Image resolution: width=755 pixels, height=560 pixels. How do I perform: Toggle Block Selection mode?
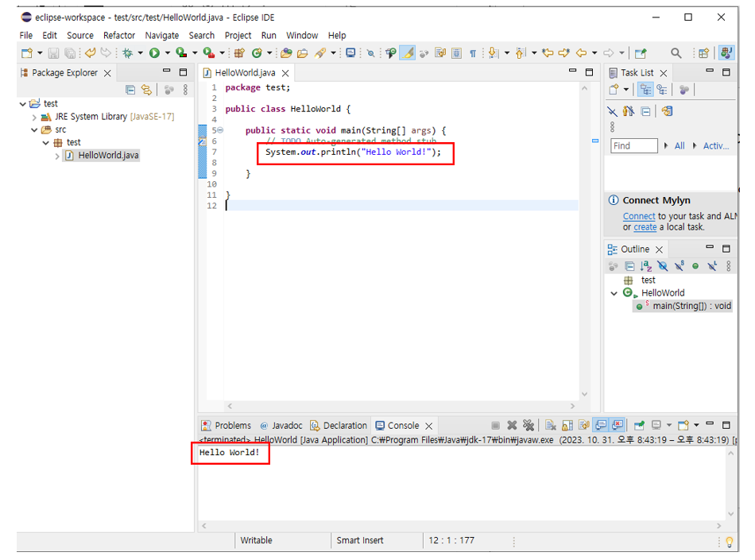pyautogui.click(x=456, y=53)
